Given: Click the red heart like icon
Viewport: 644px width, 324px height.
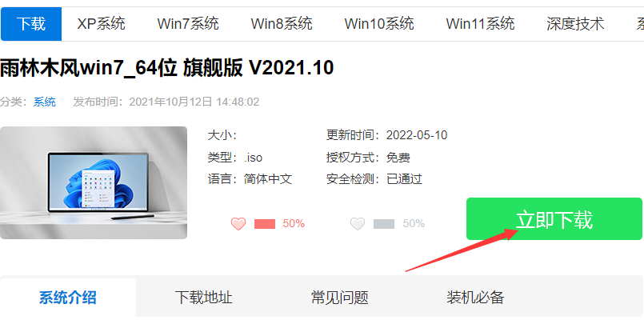Looking at the screenshot, I should click(238, 224).
